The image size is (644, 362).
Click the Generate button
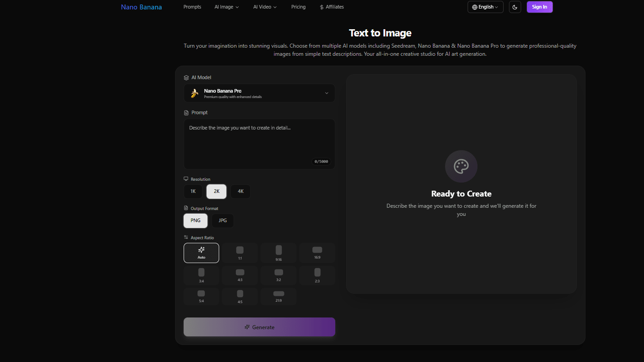coord(259,327)
